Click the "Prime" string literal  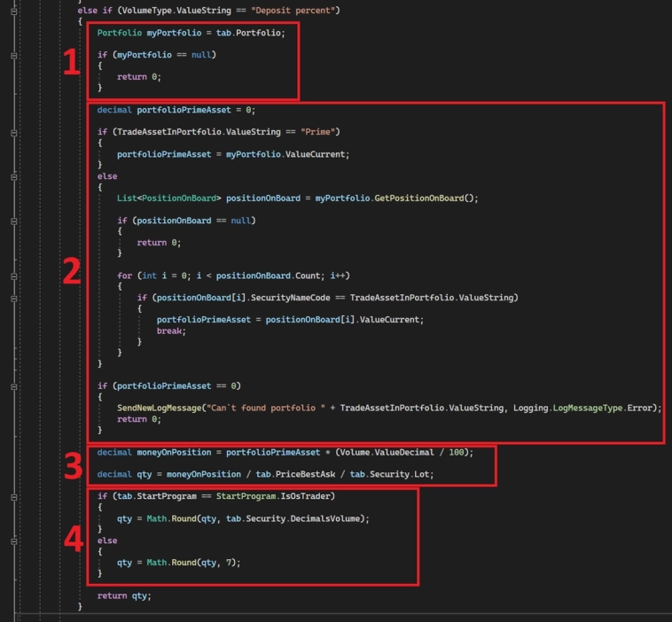[x=317, y=132]
